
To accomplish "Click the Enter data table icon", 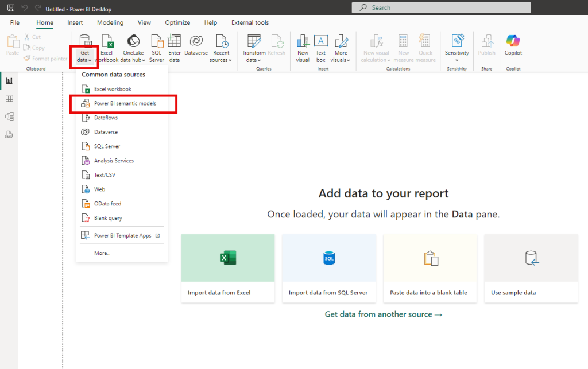I will [x=174, y=42].
